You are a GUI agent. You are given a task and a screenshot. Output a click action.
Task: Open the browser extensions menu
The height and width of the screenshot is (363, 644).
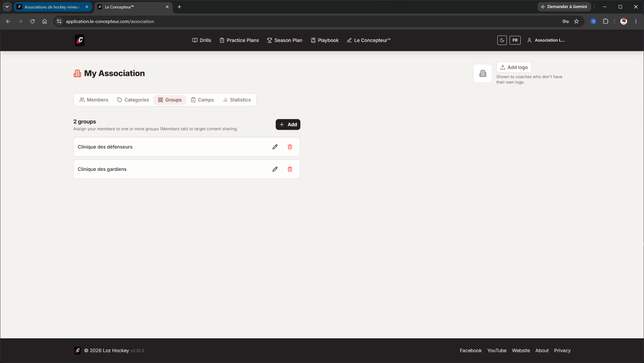pos(605,21)
